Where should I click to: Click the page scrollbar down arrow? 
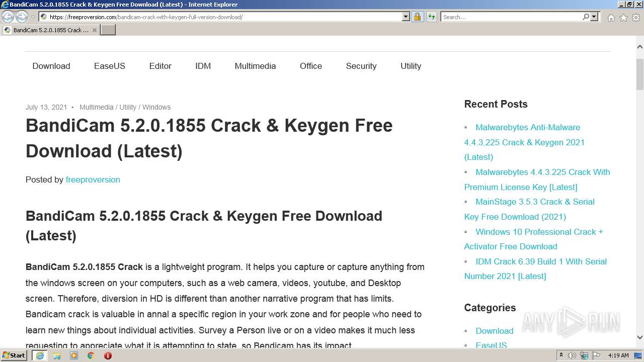[640, 337]
